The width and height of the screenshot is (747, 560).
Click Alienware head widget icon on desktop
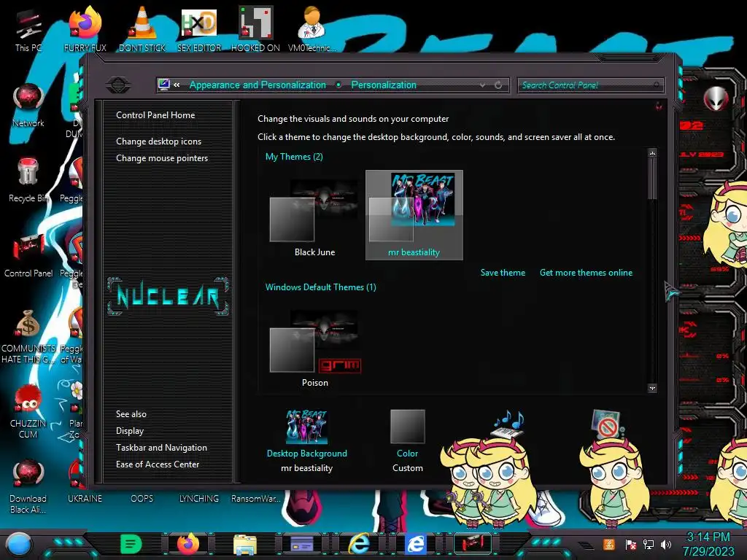click(x=716, y=98)
